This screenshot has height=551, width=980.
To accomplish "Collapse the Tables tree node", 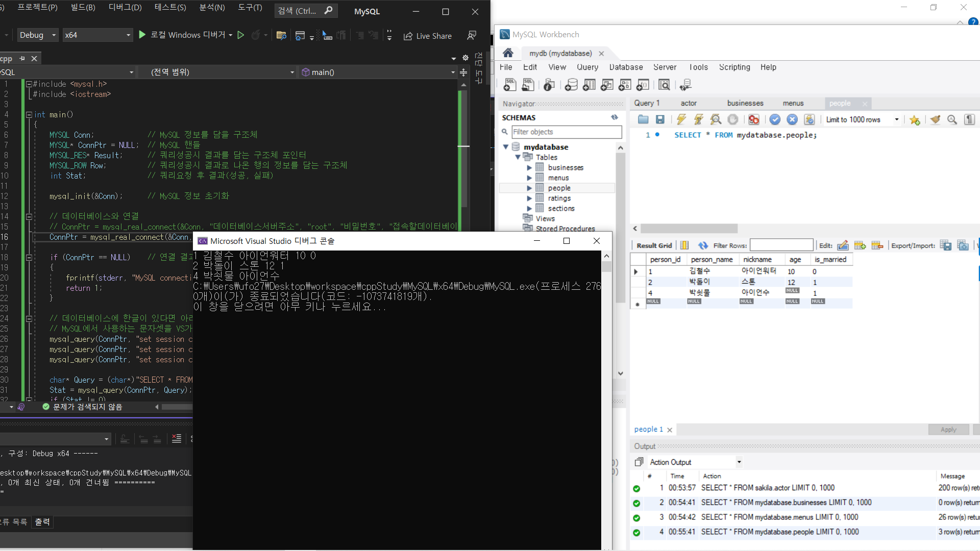I will [518, 157].
